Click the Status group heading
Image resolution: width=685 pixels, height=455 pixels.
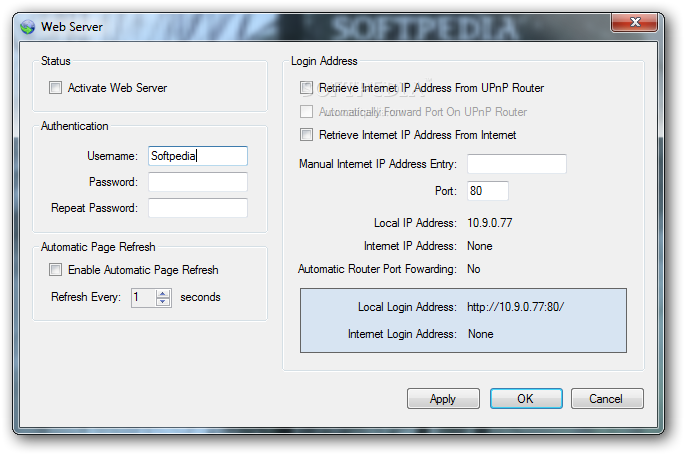[x=55, y=61]
